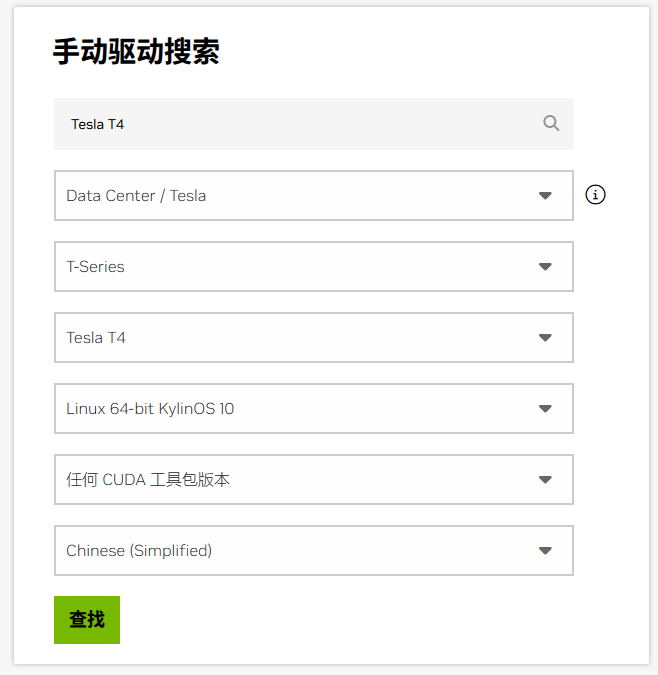Viewport: 658px width, 675px height.
Task: Focus the Tesla T4 search field
Action: (314, 124)
